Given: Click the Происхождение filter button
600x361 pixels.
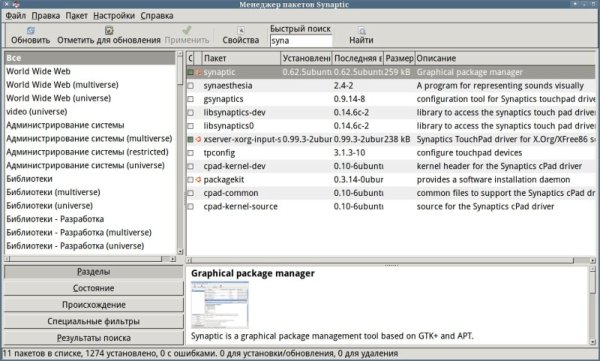Looking at the screenshot, I should coord(94,305).
